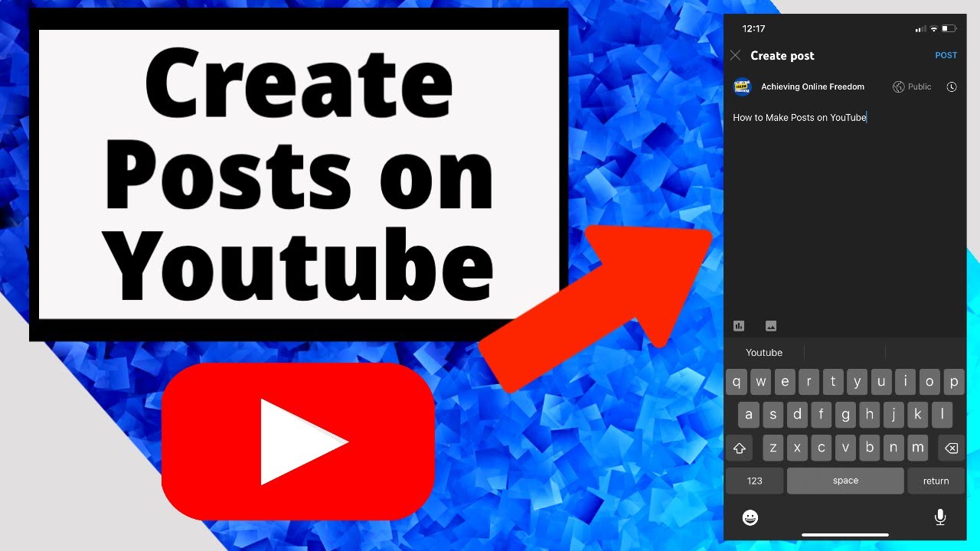980x551 pixels.
Task: Tap the q key
Action: point(737,381)
